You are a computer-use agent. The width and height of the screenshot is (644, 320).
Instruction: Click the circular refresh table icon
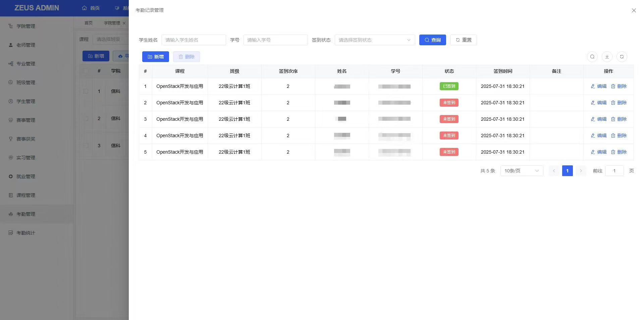point(622,57)
